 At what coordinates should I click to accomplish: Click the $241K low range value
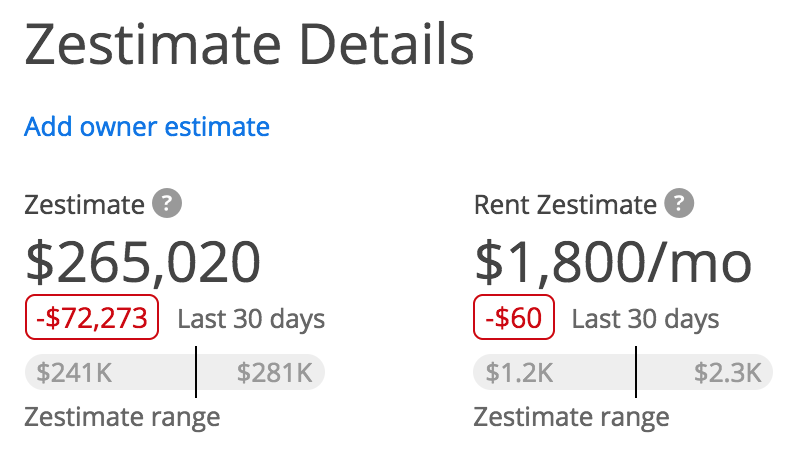[x=74, y=373]
